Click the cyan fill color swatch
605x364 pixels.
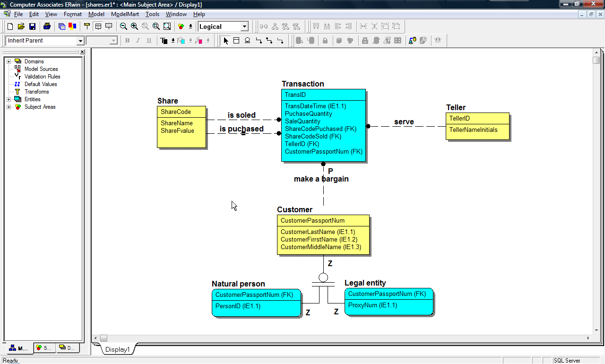[x=181, y=41]
